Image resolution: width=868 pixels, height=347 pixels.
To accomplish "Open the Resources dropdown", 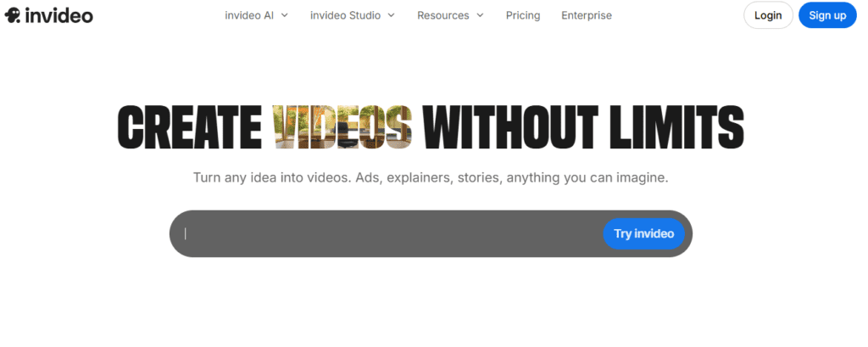I will pos(450,15).
